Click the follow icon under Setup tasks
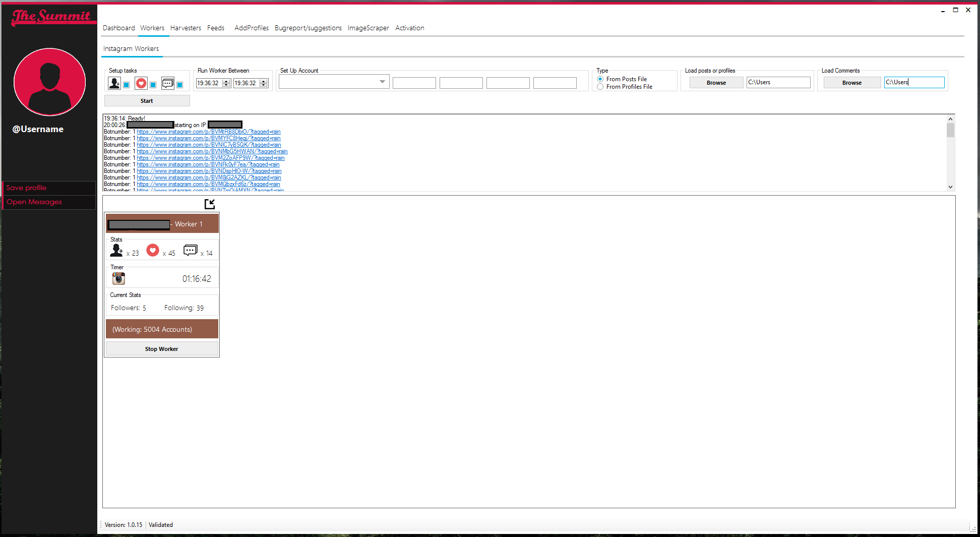The image size is (980, 537). (x=114, y=83)
